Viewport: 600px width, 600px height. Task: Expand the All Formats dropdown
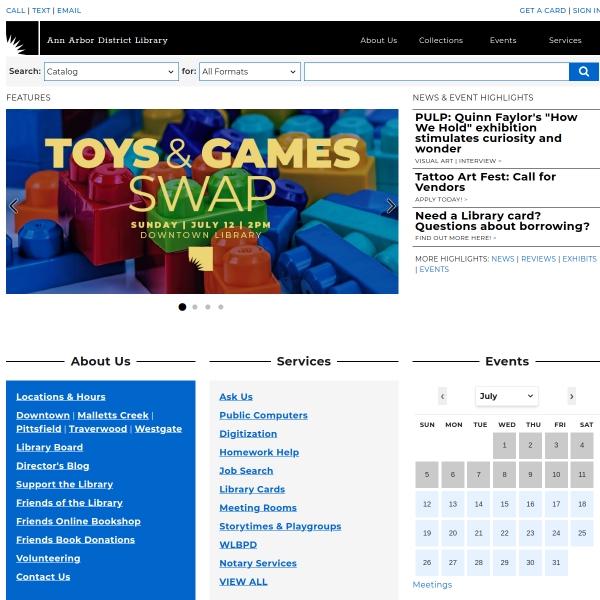pos(249,72)
